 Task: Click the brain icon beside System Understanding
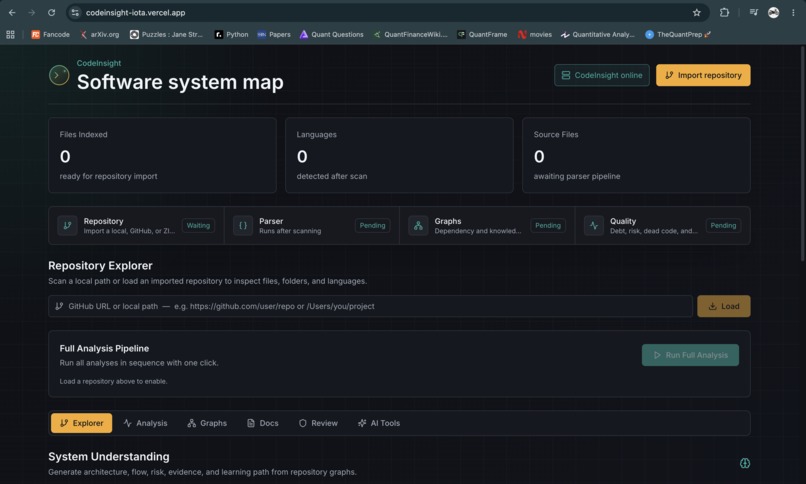coord(745,463)
